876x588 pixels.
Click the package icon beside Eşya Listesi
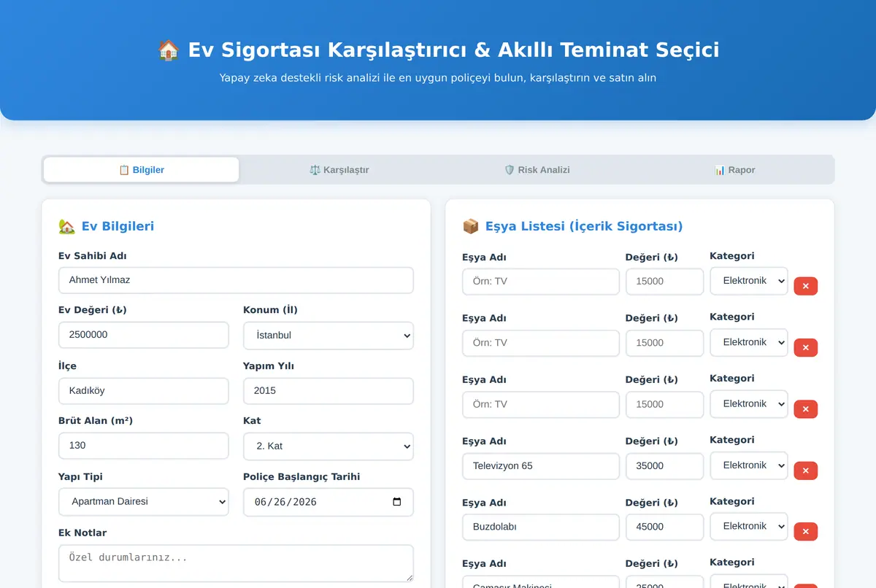click(471, 226)
